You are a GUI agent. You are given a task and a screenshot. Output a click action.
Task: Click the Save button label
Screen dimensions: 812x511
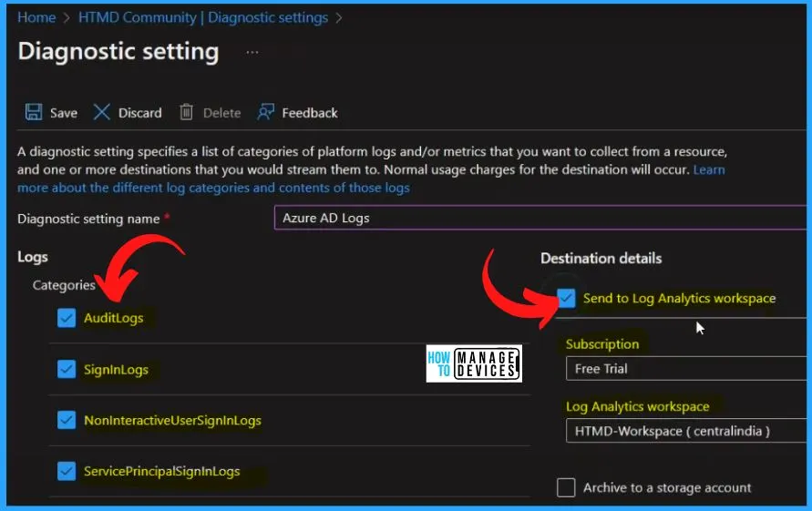pyautogui.click(x=64, y=113)
